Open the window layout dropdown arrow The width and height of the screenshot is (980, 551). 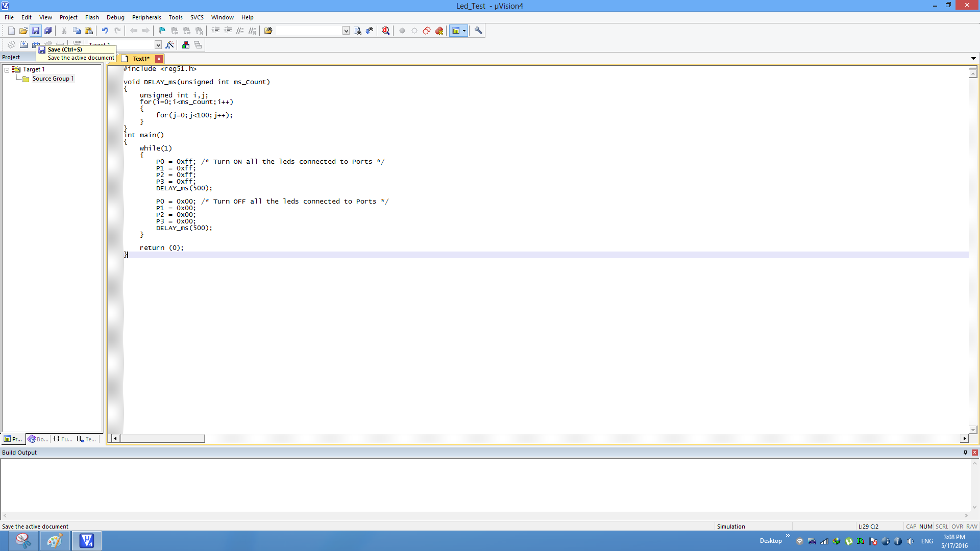tap(464, 31)
